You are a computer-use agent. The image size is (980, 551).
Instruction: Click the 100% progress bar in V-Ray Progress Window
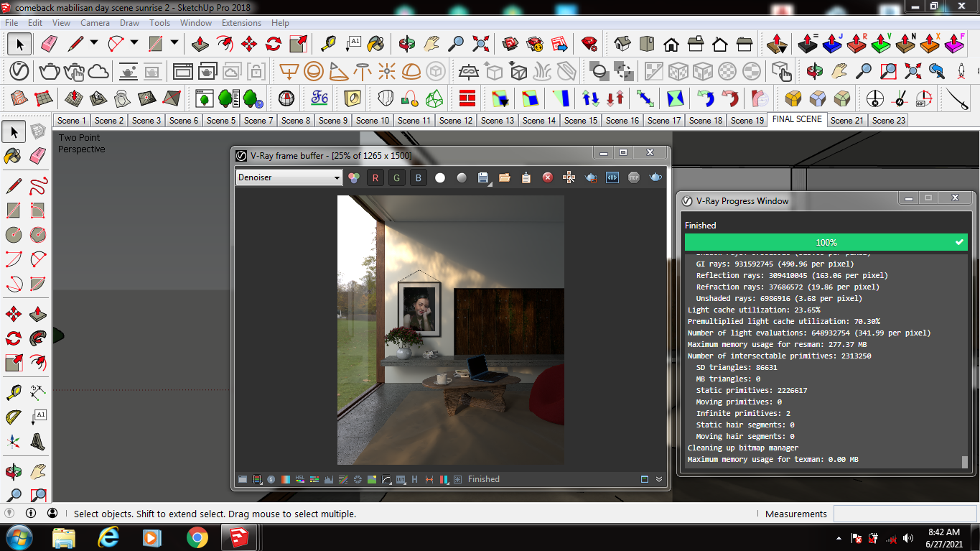(x=826, y=243)
